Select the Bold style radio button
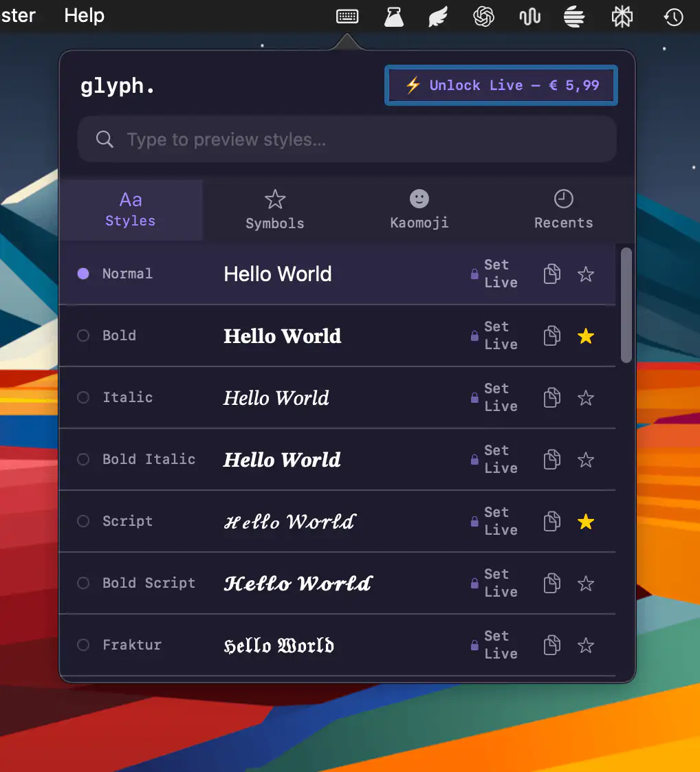 [x=83, y=335]
